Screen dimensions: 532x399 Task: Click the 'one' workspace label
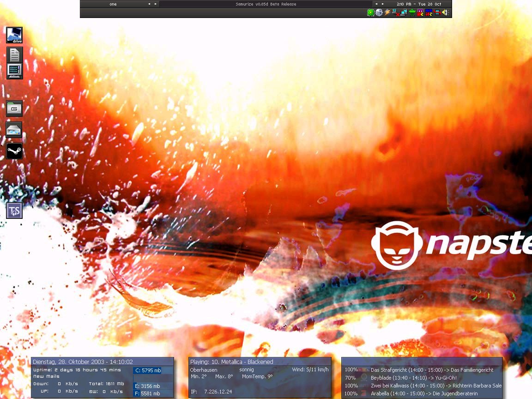point(113,4)
